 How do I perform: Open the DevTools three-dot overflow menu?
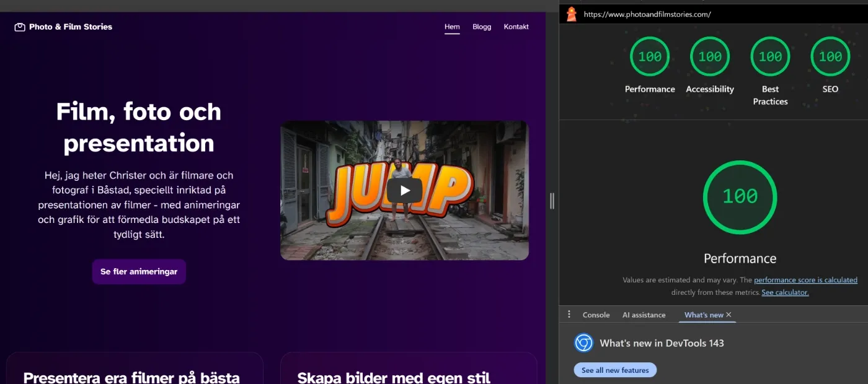(x=569, y=314)
